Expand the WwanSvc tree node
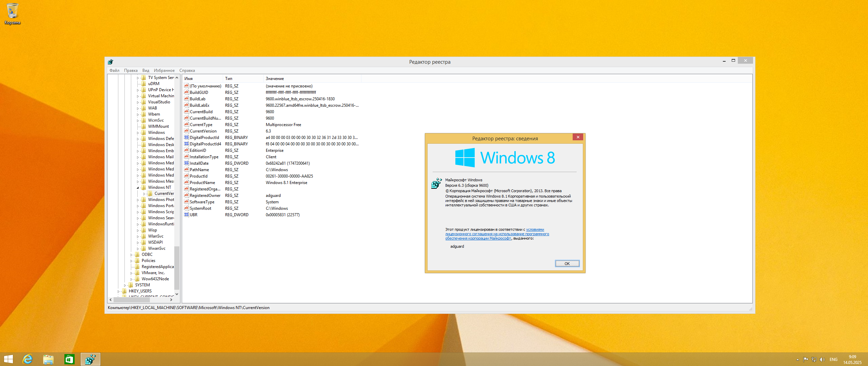868x366 pixels. [x=138, y=248]
